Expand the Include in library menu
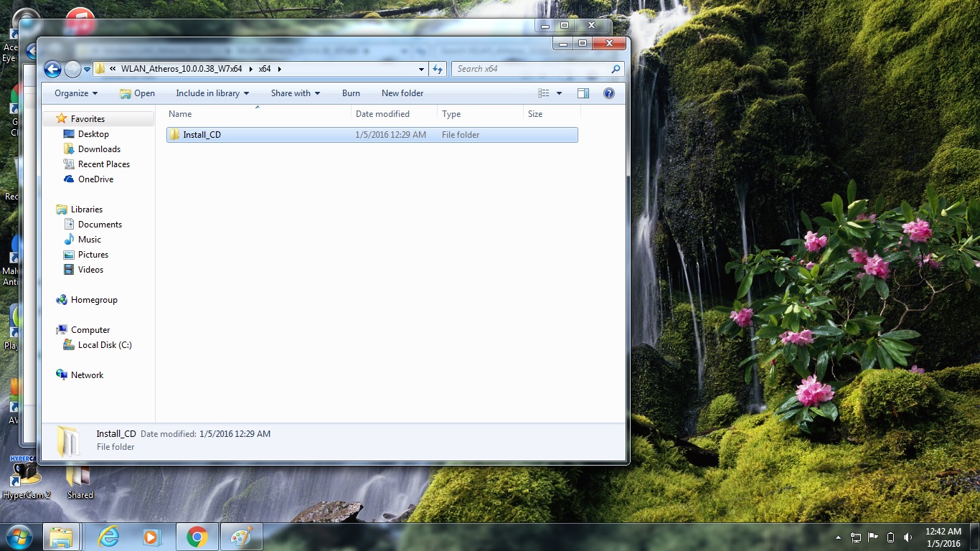The height and width of the screenshot is (551, 980). pos(212,93)
